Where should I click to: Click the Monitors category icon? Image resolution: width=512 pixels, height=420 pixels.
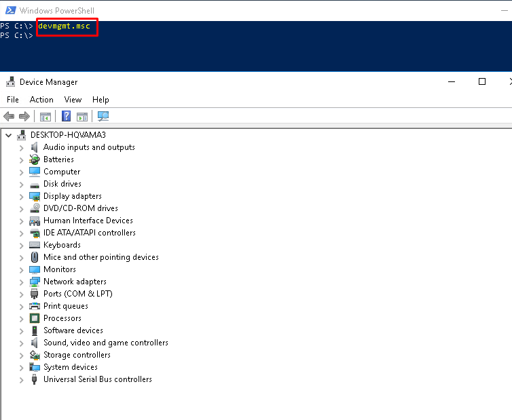(x=34, y=269)
